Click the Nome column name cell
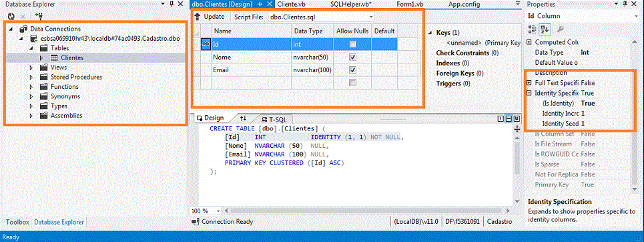The image size is (644, 242). pos(252,57)
